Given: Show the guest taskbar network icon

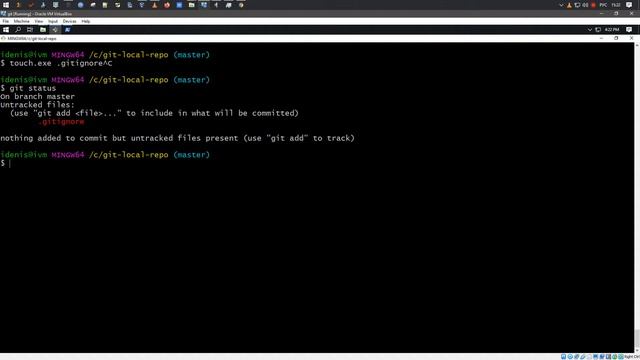Looking at the screenshot, I should [x=598, y=30].
